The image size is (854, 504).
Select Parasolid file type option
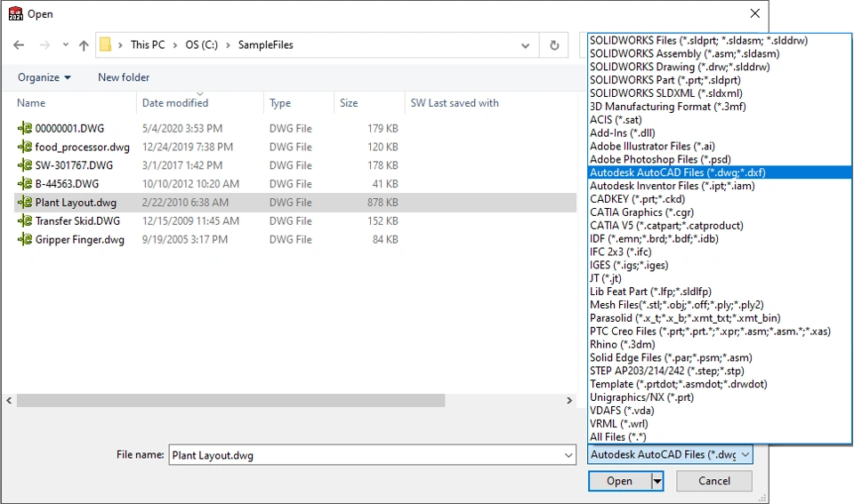(x=720, y=318)
